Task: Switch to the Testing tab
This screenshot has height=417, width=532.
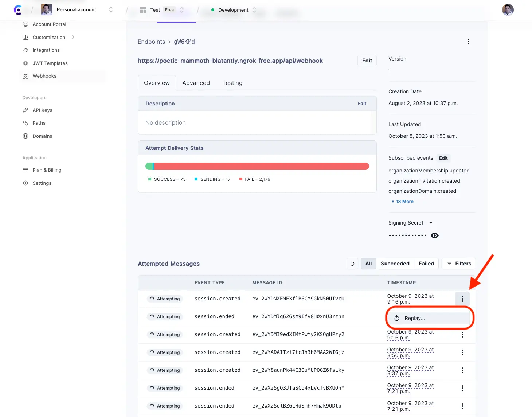Action: tap(232, 83)
